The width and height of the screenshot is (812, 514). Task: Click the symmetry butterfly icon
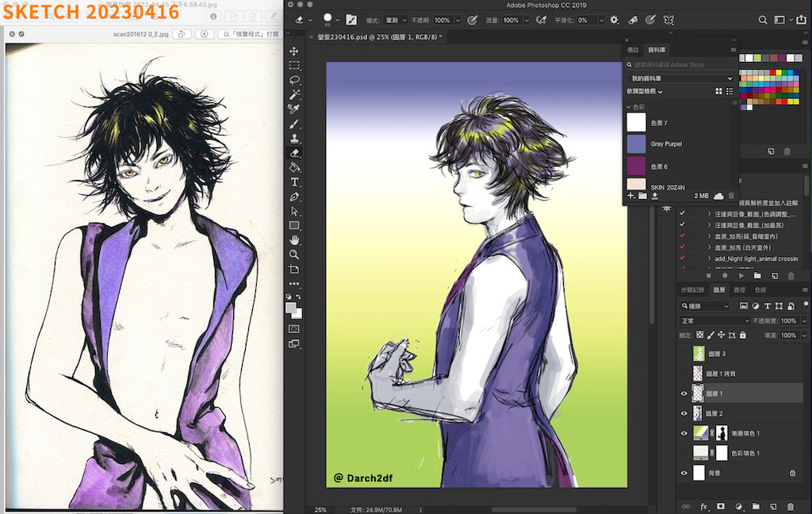(x=668, y=20)
